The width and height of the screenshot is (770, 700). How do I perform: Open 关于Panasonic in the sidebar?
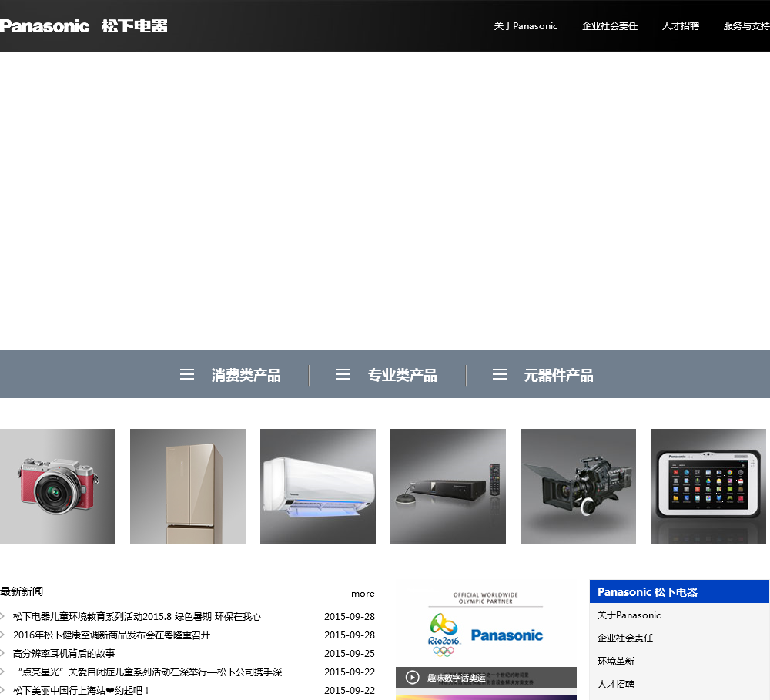pyautogui.click(x=628, y=615)
